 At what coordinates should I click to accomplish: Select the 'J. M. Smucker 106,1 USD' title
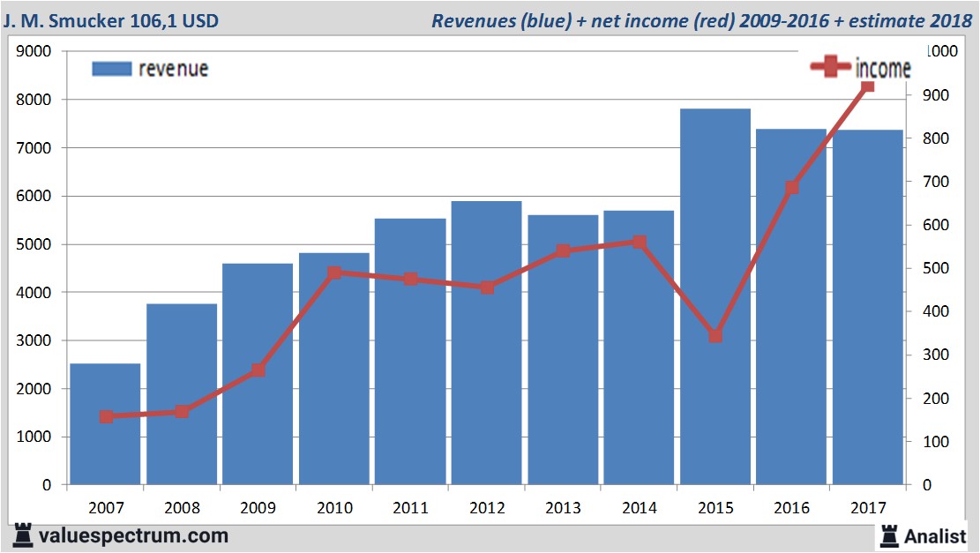(111, 20)
